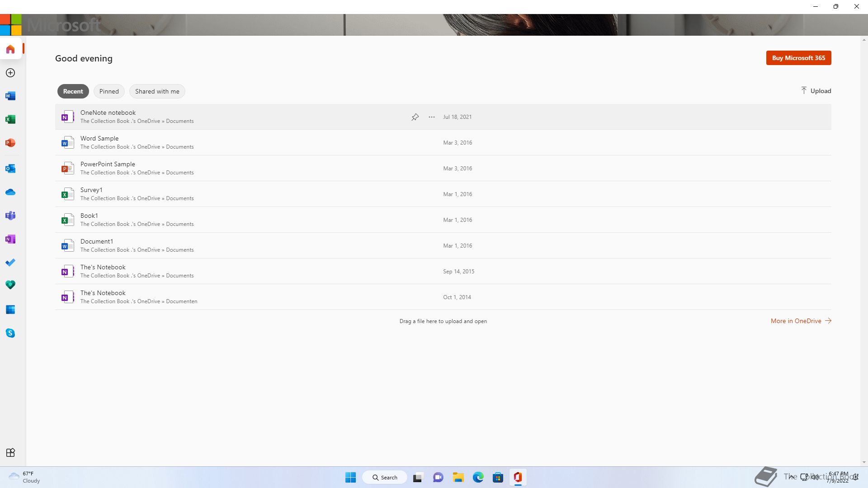
Task: Open Chat icon on taskbar
Action: 438,477
